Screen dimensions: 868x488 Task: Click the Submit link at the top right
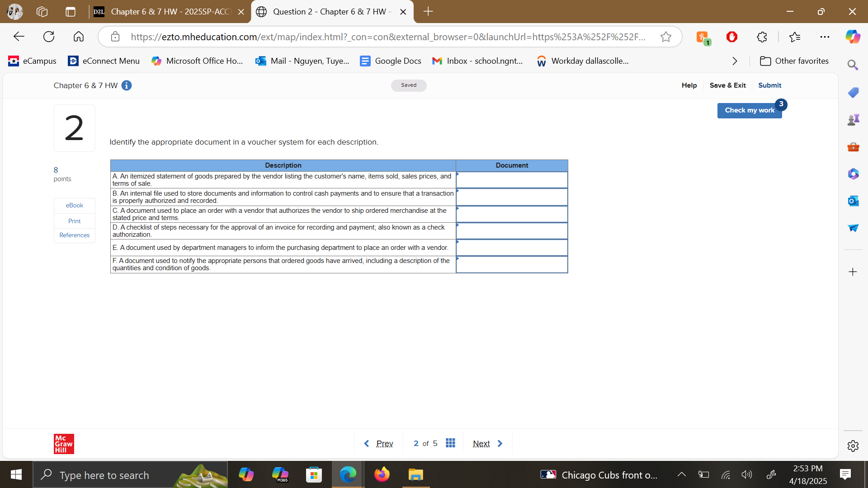tap(769, 85)
